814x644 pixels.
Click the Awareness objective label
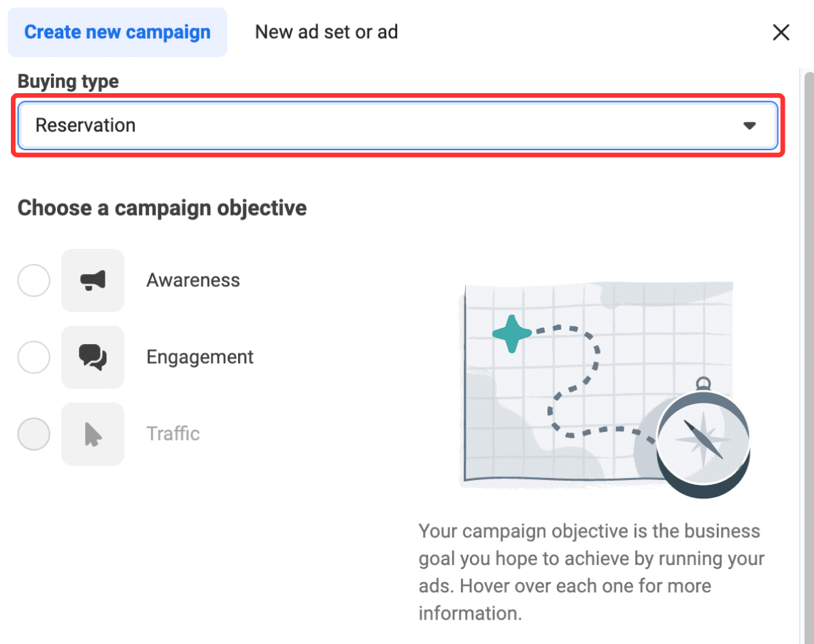pos(193,280)
